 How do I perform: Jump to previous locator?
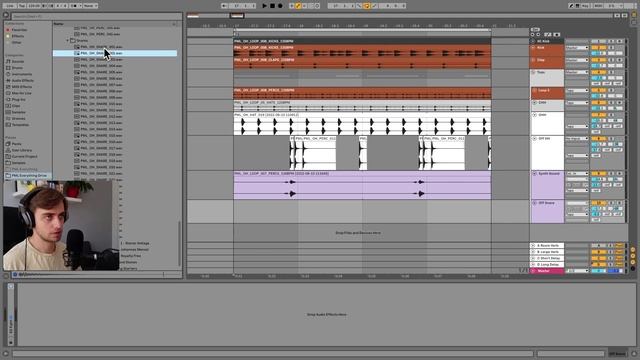(x=532, y=35)
